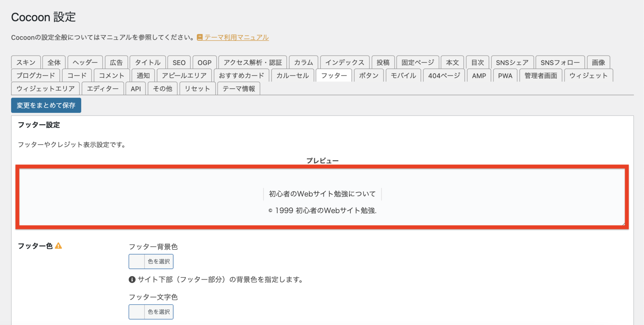Open the ヘッダー tab
The width and height of the screenshot is (644, 325).
coord(85,62)
